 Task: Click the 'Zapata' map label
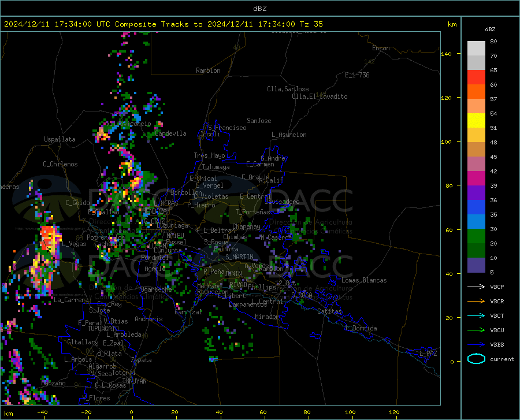click(142, 360)
